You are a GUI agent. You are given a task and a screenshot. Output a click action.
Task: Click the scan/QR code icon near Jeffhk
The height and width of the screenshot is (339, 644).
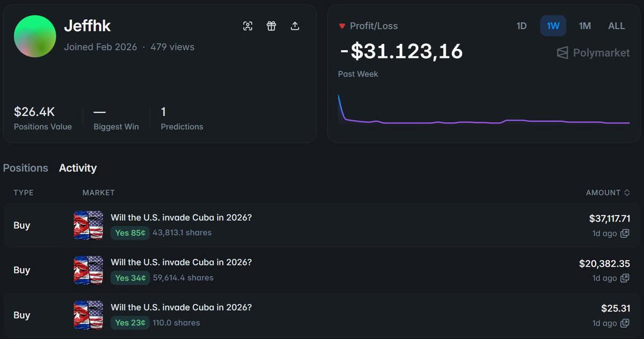coord(247,26)
